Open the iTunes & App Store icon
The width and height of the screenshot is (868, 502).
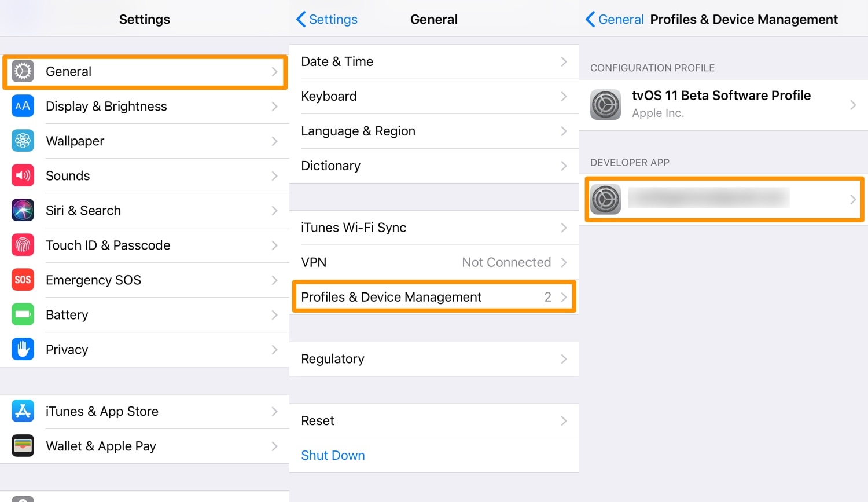(23, 411)
